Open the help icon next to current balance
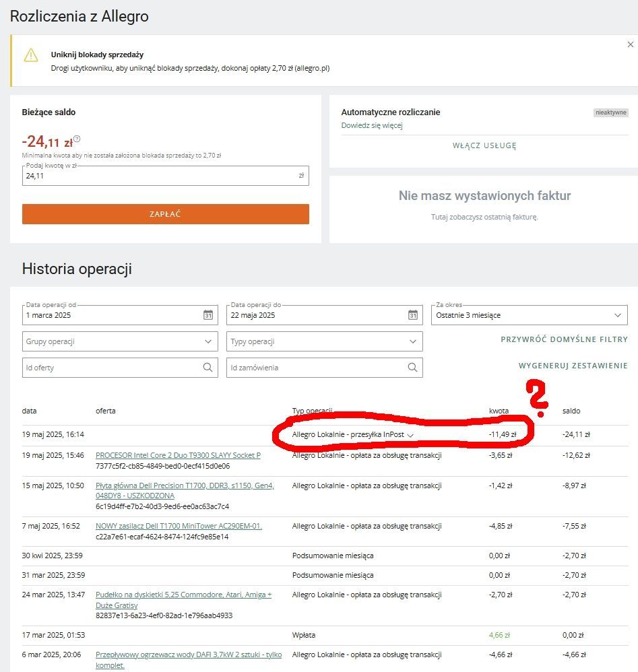Image resolution: width=638 pixels, height=672 pixels. coord(77,139)
